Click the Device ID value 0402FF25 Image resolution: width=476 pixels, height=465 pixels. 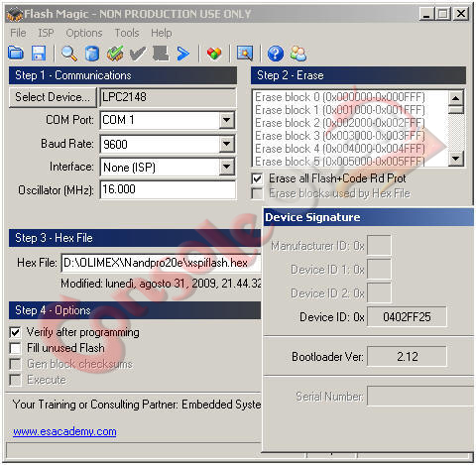click(407, 317)
